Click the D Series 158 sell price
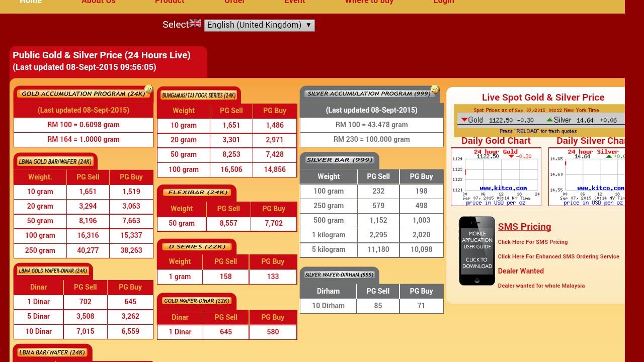Image resolution: width=644 pixels, height=362 pixels. pyautogui.click(x=225, y=277)
